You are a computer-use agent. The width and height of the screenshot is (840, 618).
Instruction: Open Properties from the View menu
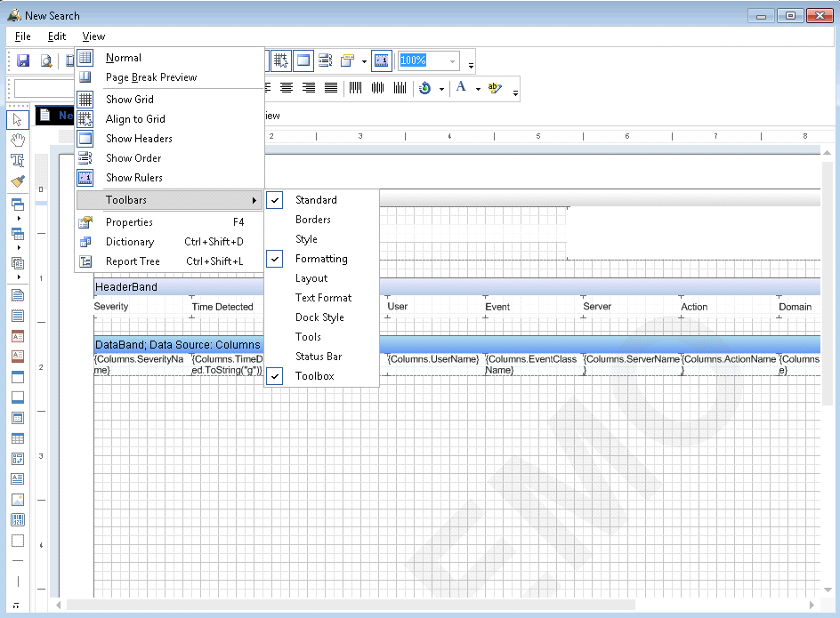tap(169, 222)
